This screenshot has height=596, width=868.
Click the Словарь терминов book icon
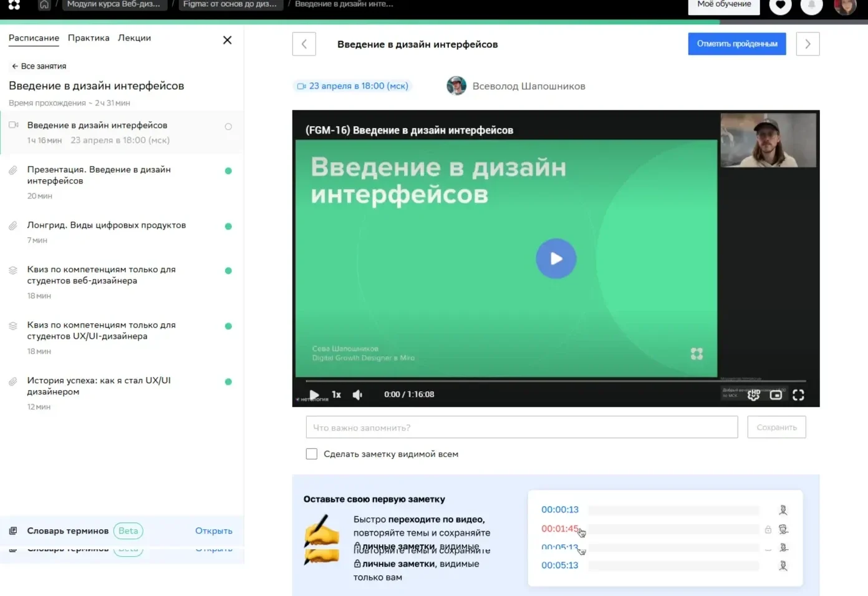pos(13,531)
